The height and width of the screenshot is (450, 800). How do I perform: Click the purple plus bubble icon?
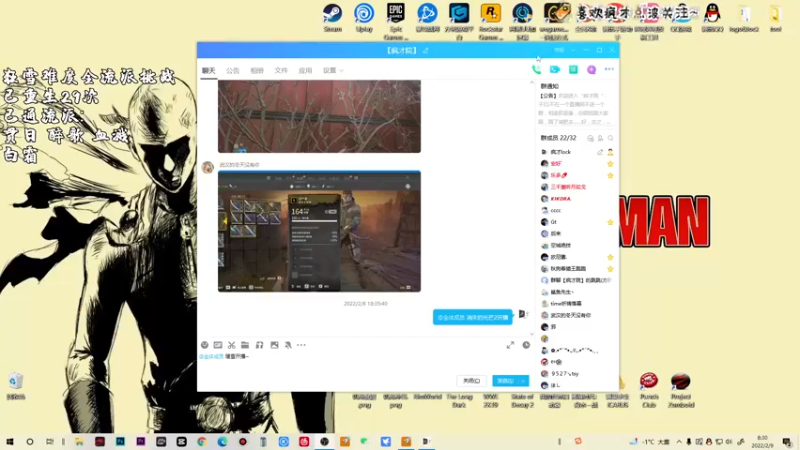591,69
